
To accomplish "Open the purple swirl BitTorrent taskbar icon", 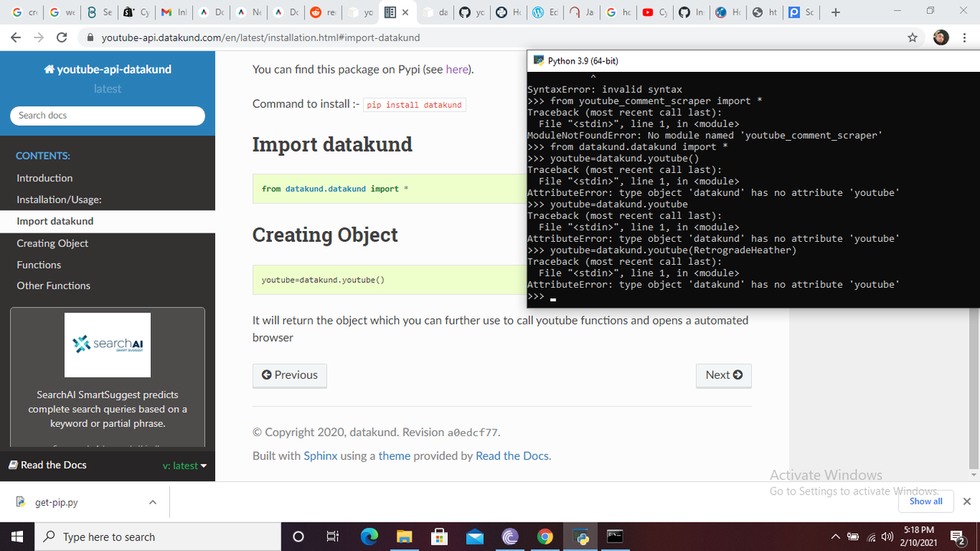I will 510,536.
